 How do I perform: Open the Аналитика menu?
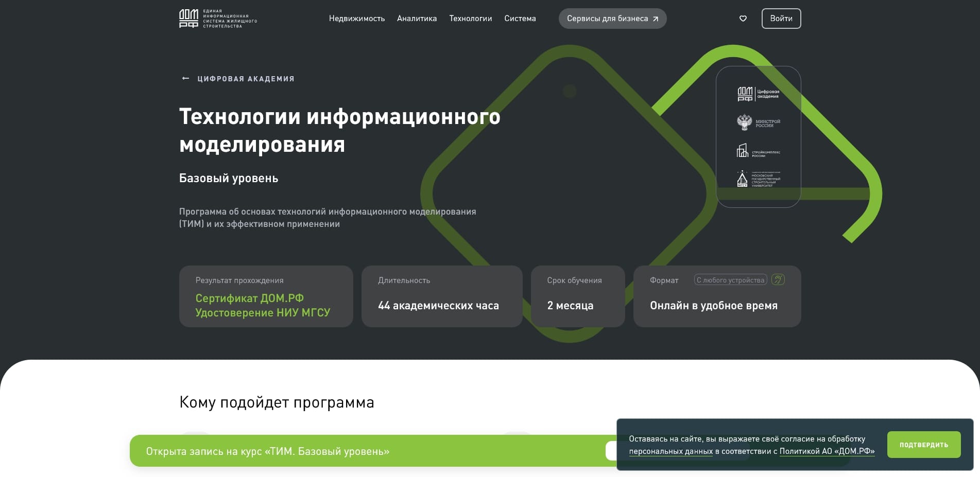click(x=416, y=18)
